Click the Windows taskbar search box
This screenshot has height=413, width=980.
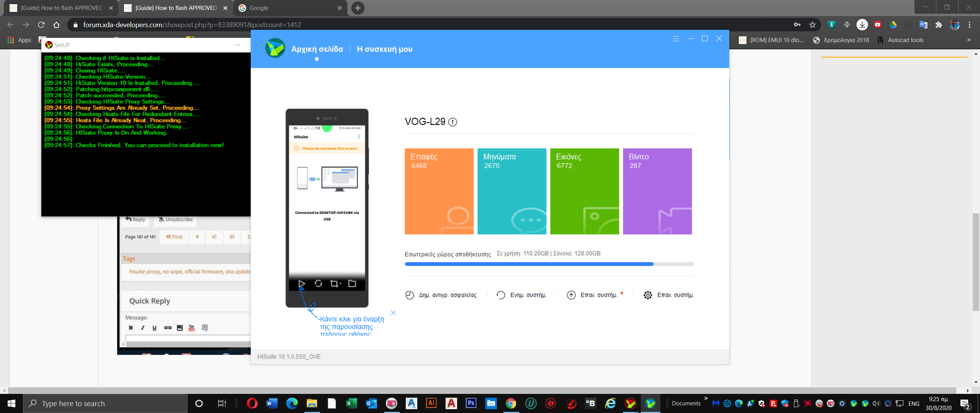[x=105, y=403]
